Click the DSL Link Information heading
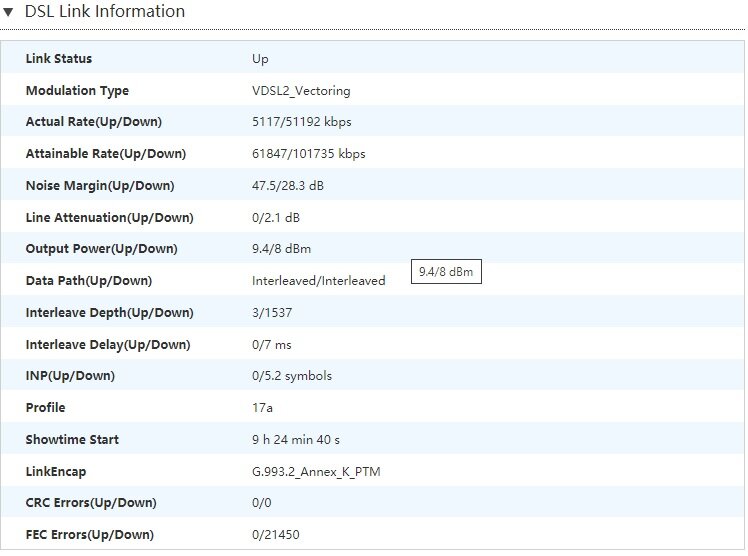The width and height of the screenshot is (748, 556). pyautogui.click(x=104, y=11)
